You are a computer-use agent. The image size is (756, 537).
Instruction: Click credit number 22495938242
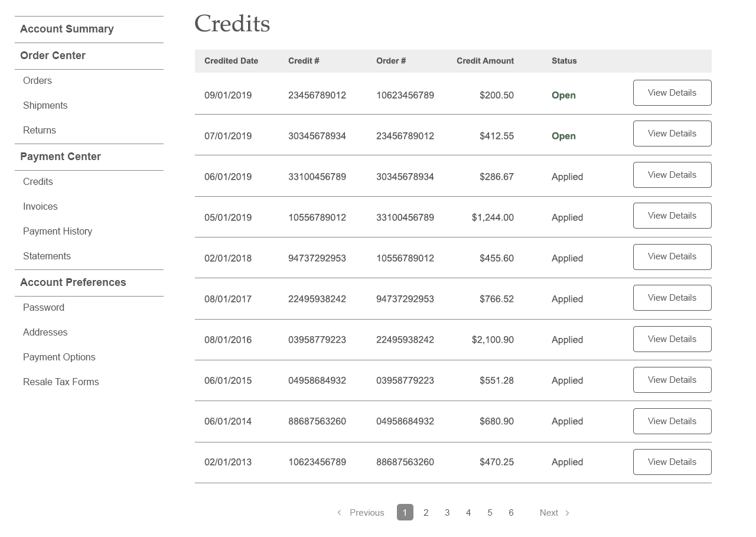tap(317, 299)
